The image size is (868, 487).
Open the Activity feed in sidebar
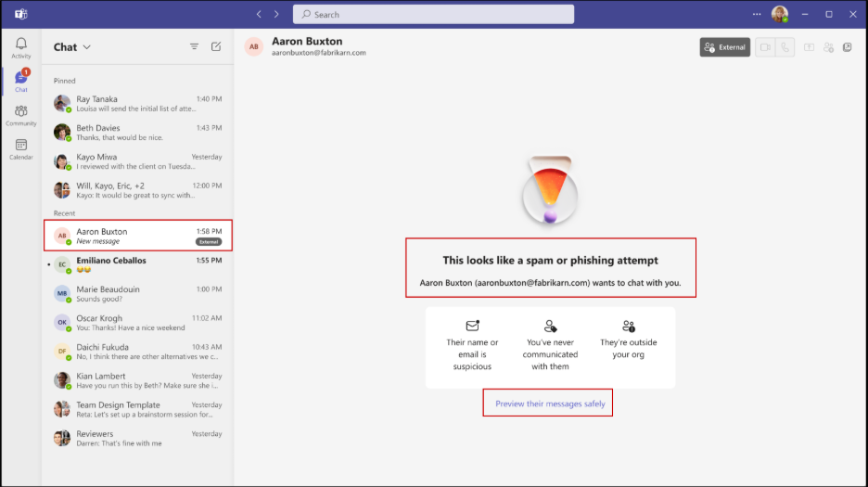pos(20,47)
